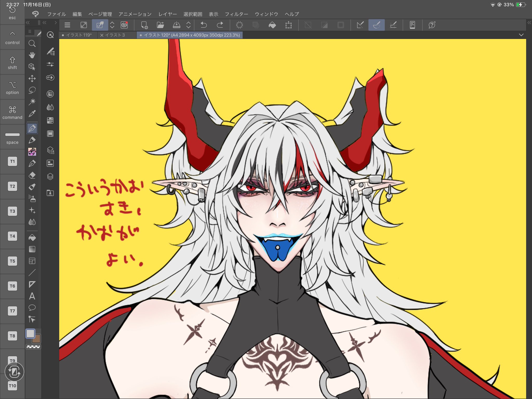Switch to the イラスト 119 tab
This screenshot has height=399, width=532.
79,35
